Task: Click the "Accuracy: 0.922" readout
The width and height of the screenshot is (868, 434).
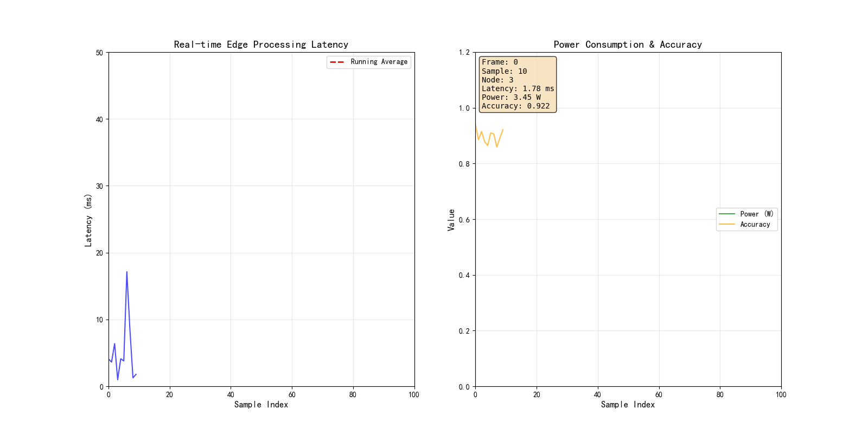Action: (x=516, y=106)
